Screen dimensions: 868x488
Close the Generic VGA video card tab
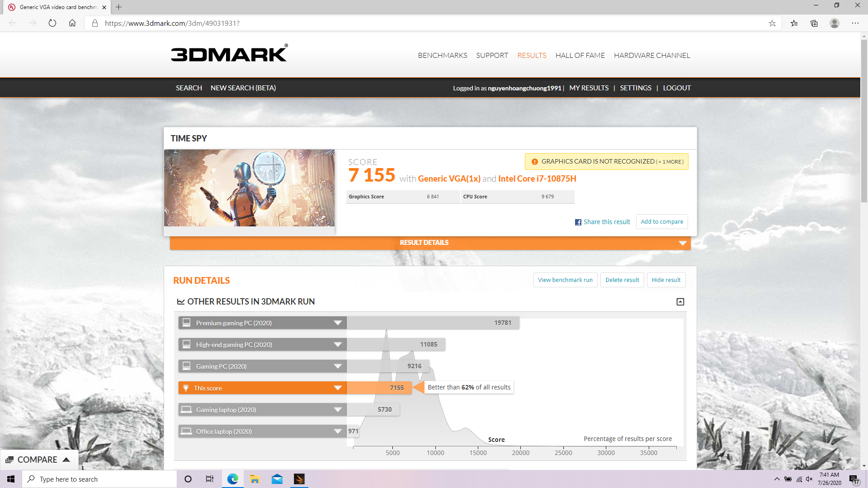tap(104, 7)
